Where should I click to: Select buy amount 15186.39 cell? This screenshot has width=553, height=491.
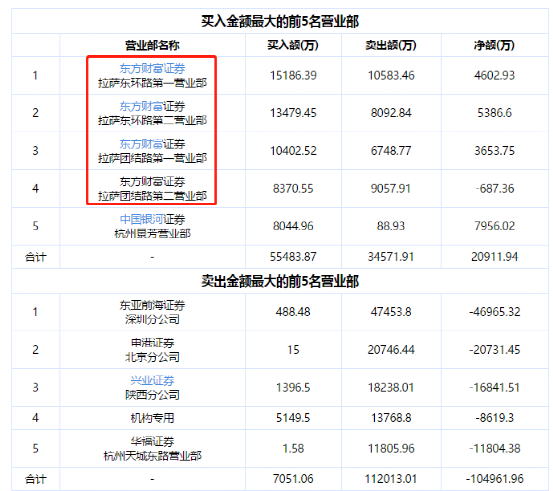pyautogui.click(x=293, y=75)
